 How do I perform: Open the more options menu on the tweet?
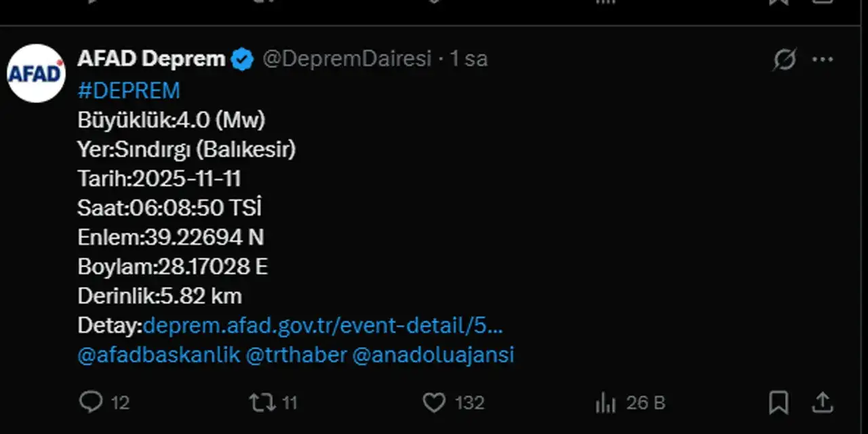tap(823, 59)
